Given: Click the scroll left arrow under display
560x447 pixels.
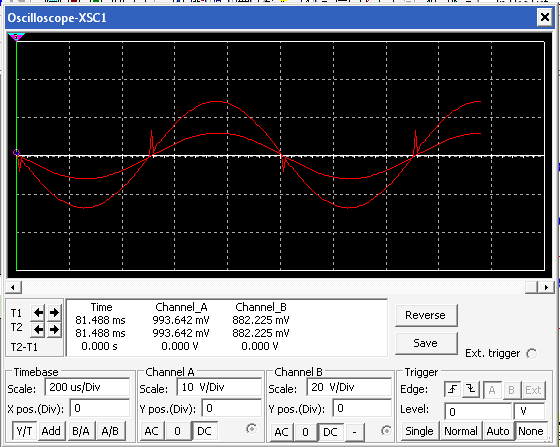Looking at the screenshot, I should [x=13, y=287].
